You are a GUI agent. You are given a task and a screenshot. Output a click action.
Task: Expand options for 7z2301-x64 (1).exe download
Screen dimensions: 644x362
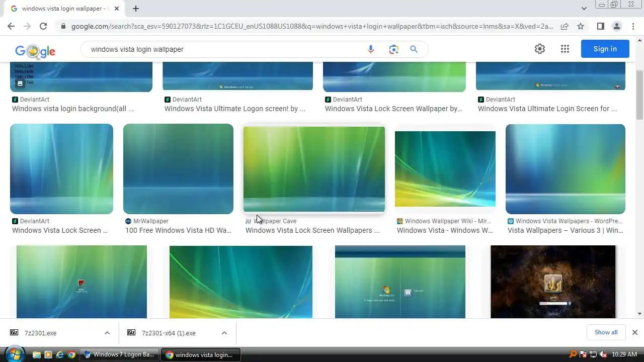pyautogui.click(x=224, y=333)
